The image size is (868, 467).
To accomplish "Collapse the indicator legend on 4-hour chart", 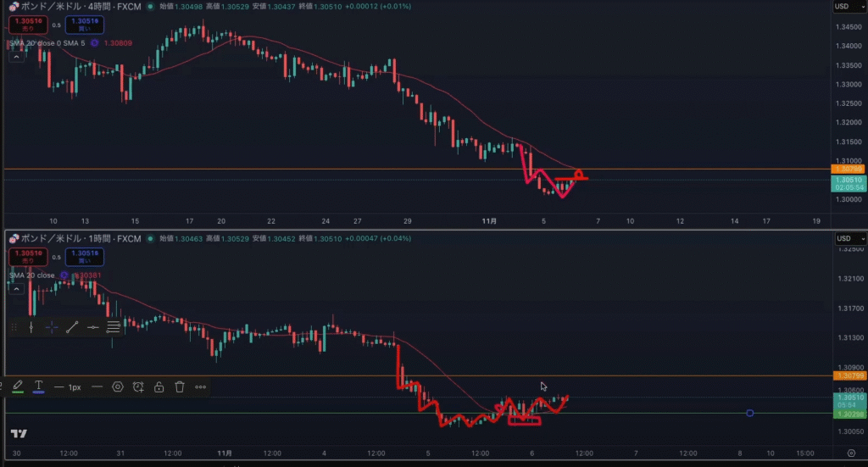I will pyautogui.click(x=16, y=57).
